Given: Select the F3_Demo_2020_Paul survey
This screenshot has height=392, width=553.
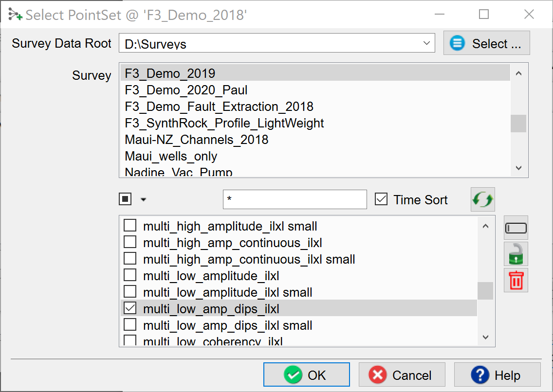Looking at the screenshot, I should pyautogui.click(x=186, y=90).
